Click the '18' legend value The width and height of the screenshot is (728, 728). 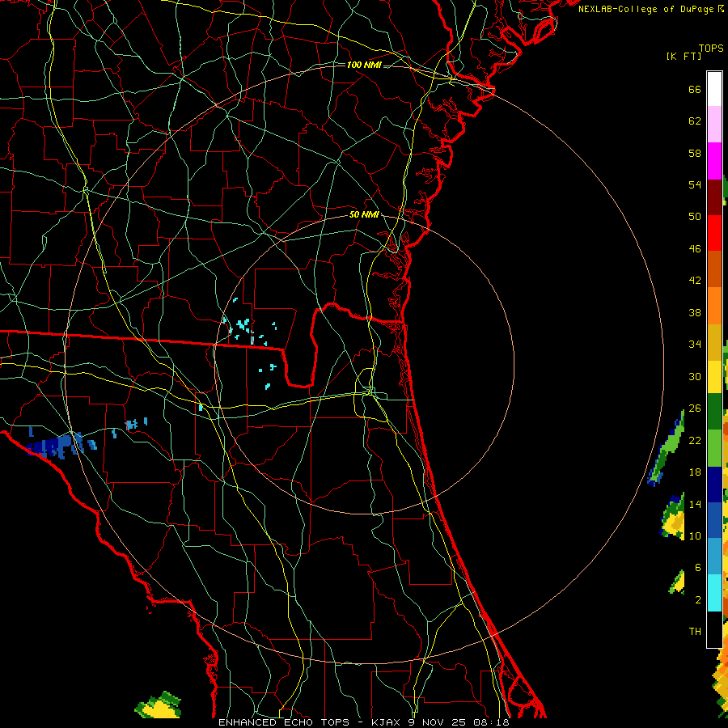click(x=695, y=472)
